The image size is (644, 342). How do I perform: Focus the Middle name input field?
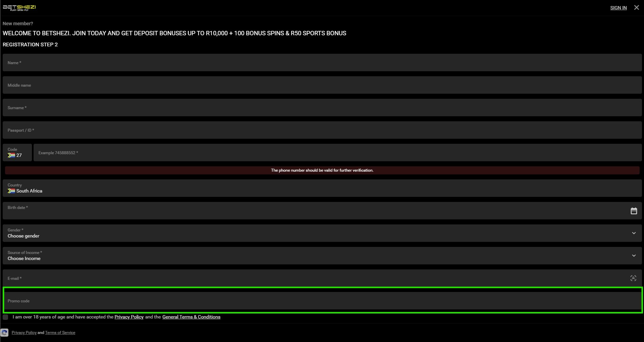322,85
